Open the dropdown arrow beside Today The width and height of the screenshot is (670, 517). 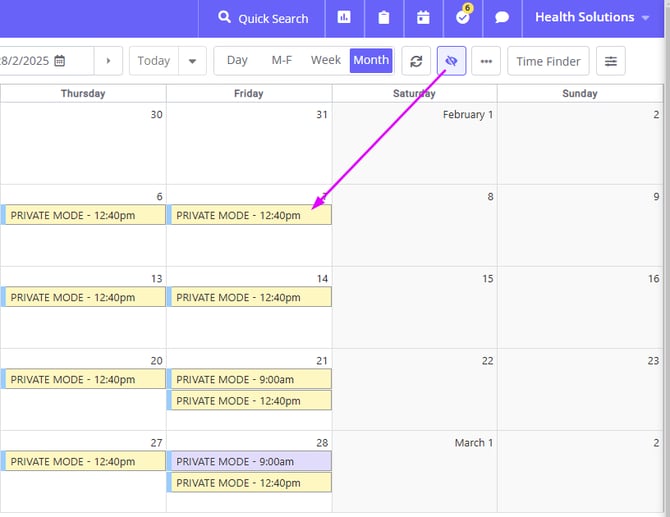click(x=192, y=61)
